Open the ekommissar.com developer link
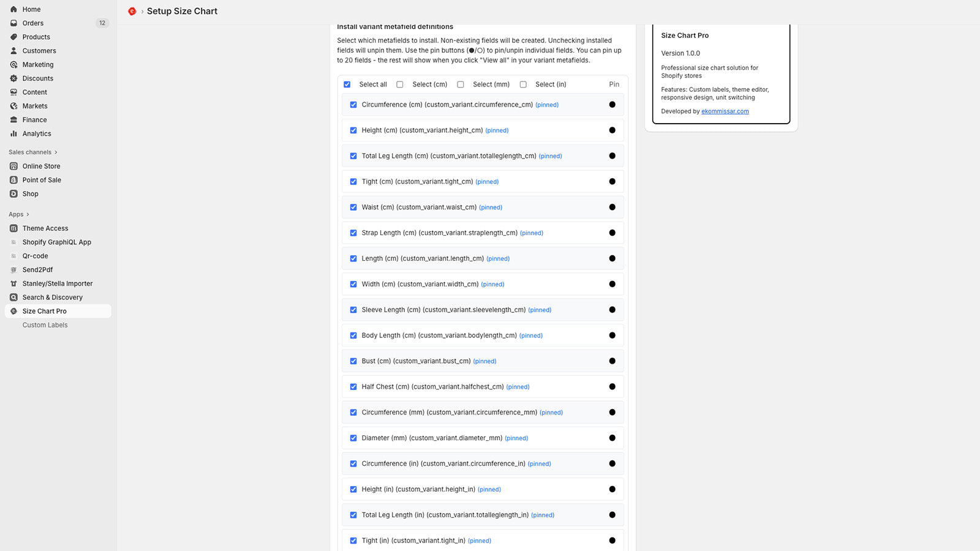This screenshot has width=980, height=551. pyautogui.click(x=725, y=111)
